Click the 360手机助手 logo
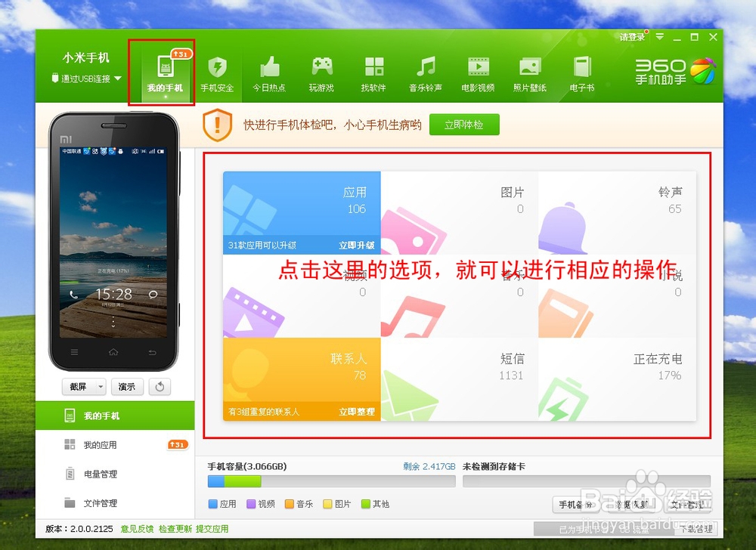 tap(675, 71)
